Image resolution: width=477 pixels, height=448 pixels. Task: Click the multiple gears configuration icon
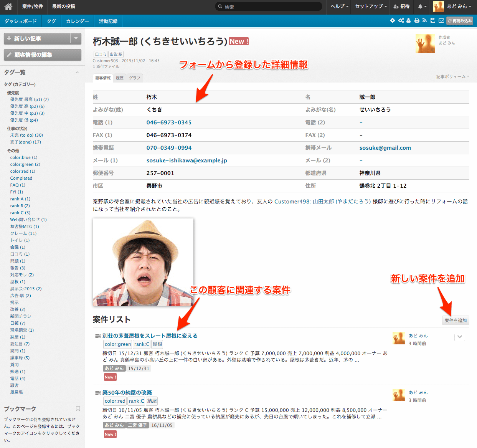[401, 20]
